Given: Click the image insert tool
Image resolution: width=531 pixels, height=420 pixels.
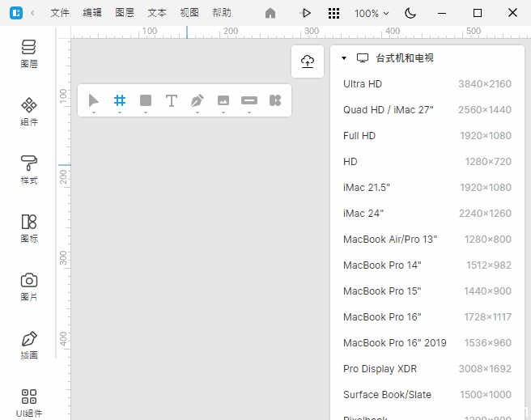Looking at the screenshot, I should click(223, 100).
